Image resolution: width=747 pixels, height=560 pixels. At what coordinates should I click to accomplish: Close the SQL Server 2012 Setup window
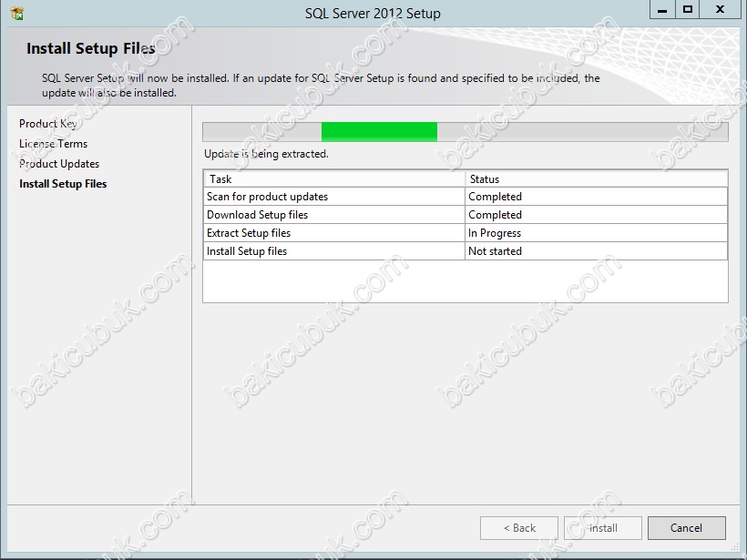pyautogui.click(x=720, y=9)
